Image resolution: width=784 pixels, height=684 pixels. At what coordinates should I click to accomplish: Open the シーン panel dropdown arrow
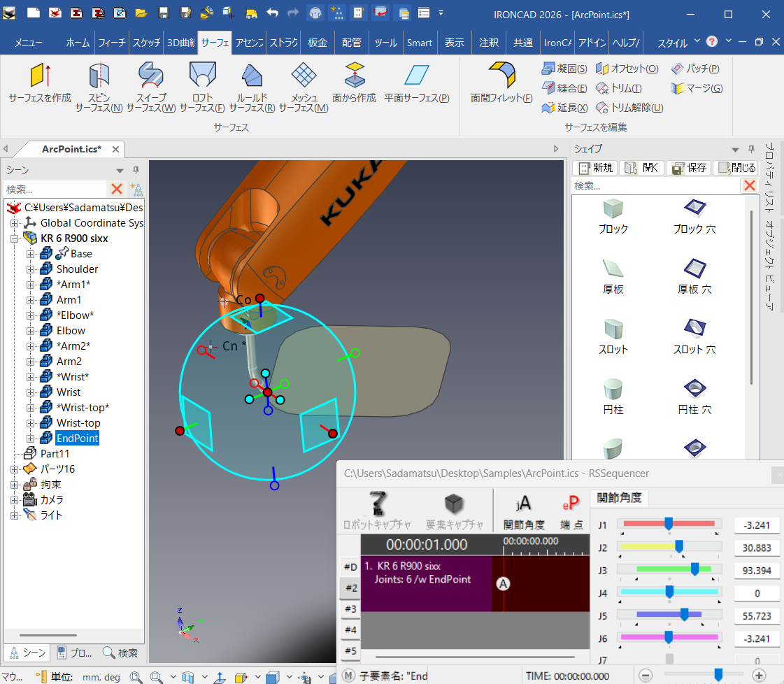120,171
